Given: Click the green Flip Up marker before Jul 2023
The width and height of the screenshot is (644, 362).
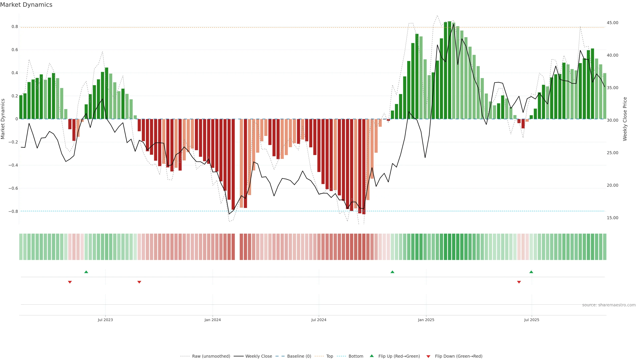Looking at the screenshot, I should (x=86, y=272).
